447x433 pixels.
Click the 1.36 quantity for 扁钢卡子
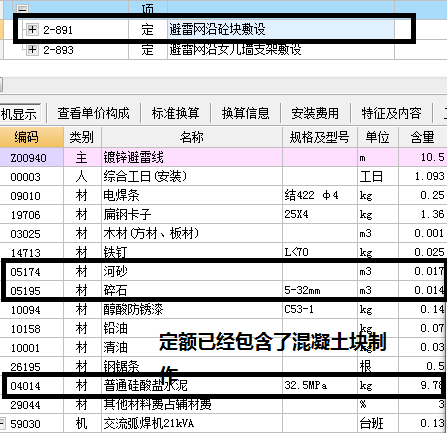[423, 214]
